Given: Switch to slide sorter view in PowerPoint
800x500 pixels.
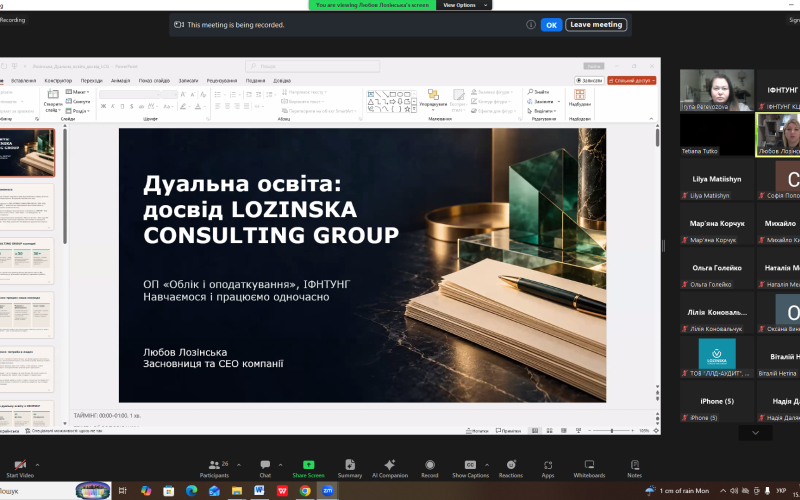Looking at the screenshot, I should click(549, 431).
